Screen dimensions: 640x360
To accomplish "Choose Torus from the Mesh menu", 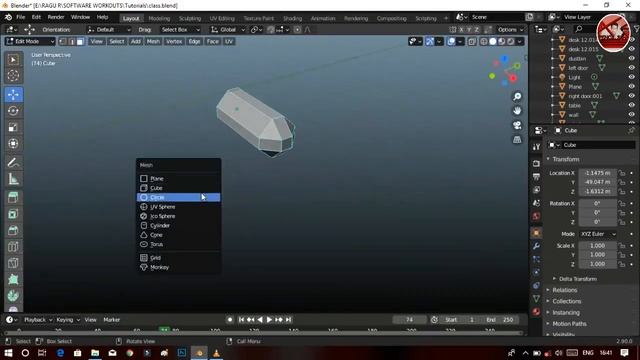I will click(x=178, y=244).
